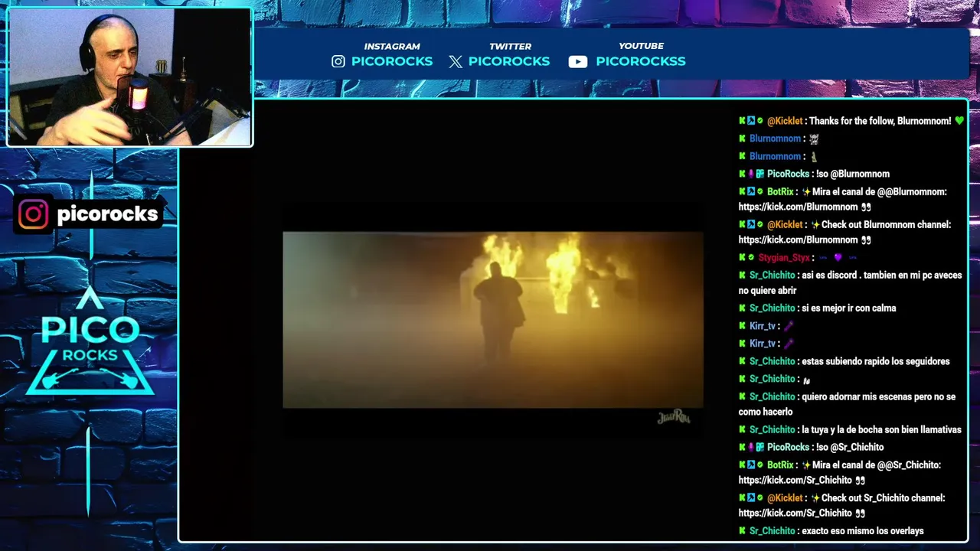
Task: Click the eyes emoji after BotRix's Blurnomnom link
Action: [x=866, y=207]
